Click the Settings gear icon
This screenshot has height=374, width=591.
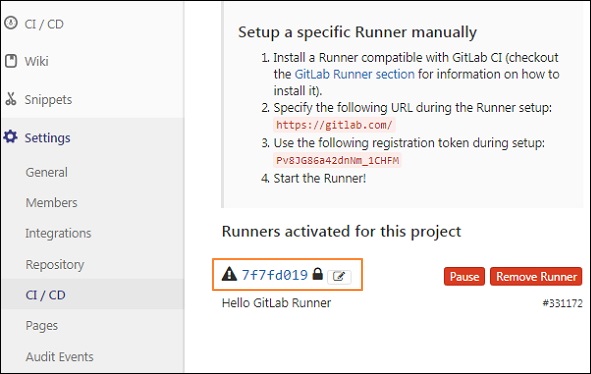[10, 137]
